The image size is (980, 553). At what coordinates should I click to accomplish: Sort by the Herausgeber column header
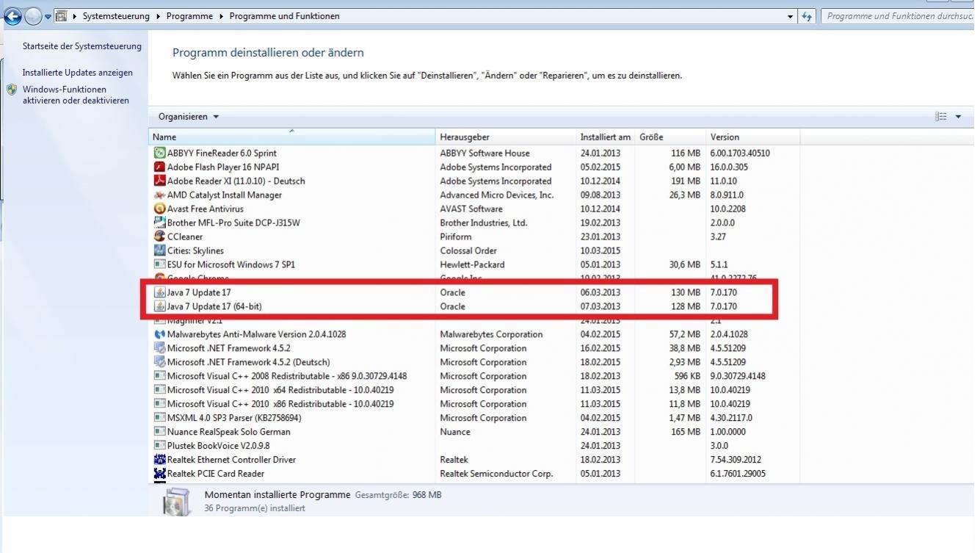(507, 137)
